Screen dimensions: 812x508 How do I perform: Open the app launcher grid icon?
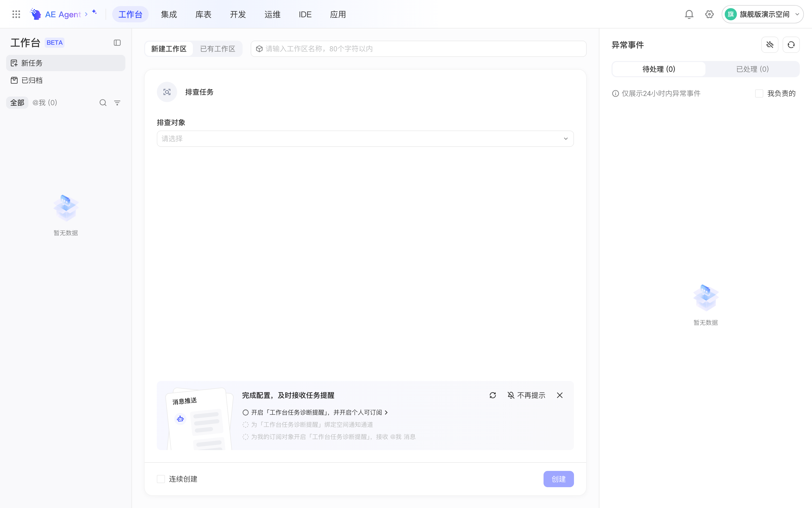point(16,14)
